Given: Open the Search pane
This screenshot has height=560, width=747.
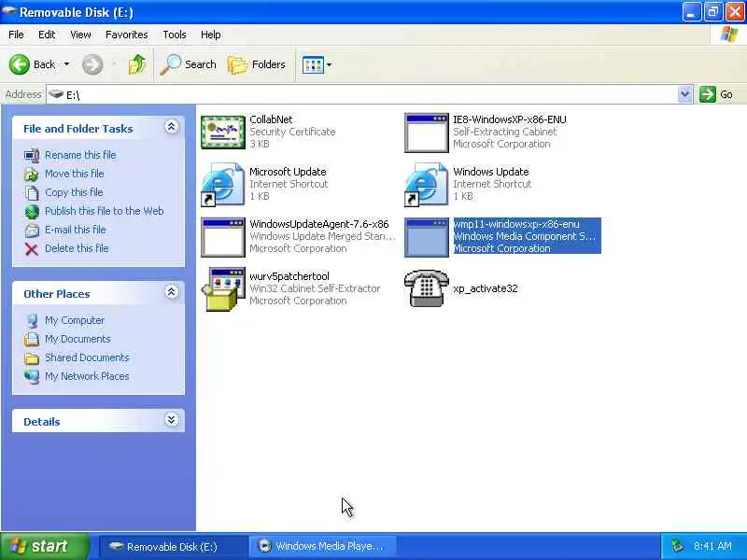Looking at the screenshot, I should pos(189,64).
